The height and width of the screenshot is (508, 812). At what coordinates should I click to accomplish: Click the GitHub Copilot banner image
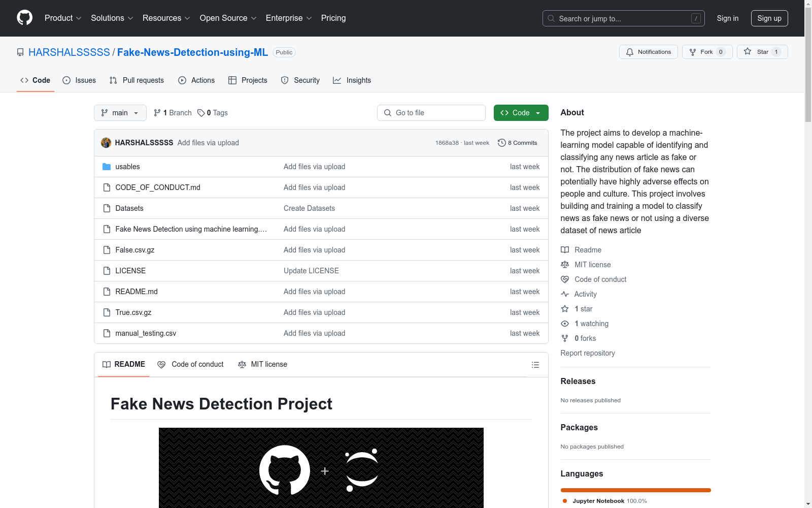pos(321,468)
